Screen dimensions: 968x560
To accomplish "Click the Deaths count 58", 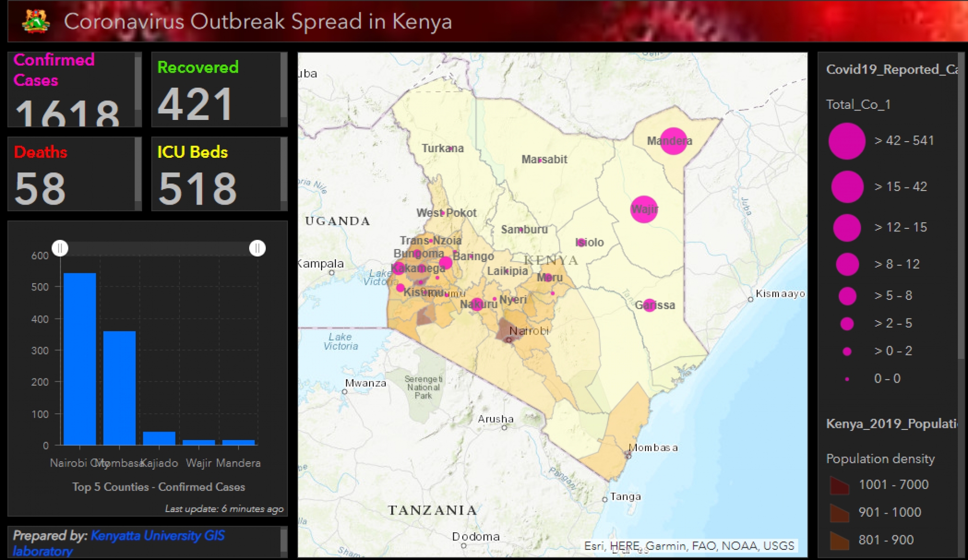I will coord(40,189).
